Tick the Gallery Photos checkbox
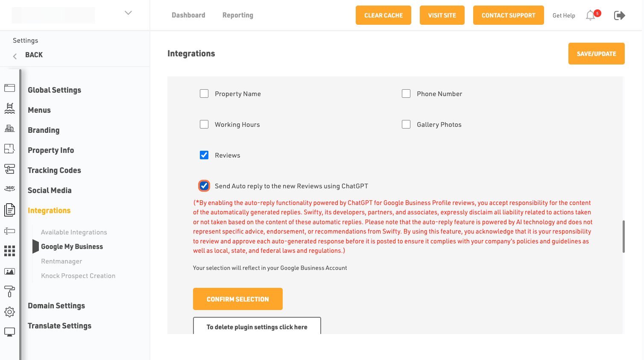Image resolution: width=644 pixels, height=360 pixels. [406, 124]
